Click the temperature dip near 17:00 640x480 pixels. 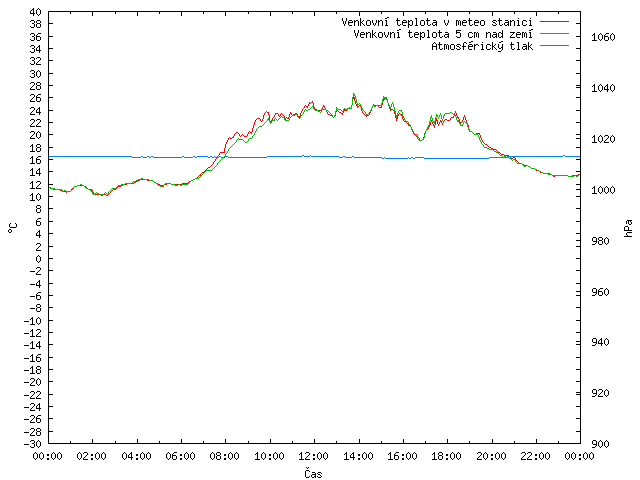coord(420,140)
